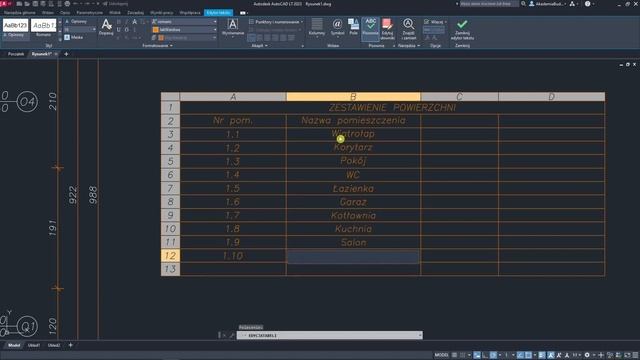Click the AutoCAD application menu A logo
Screen dimensions: 640x360
click(4, 4)
